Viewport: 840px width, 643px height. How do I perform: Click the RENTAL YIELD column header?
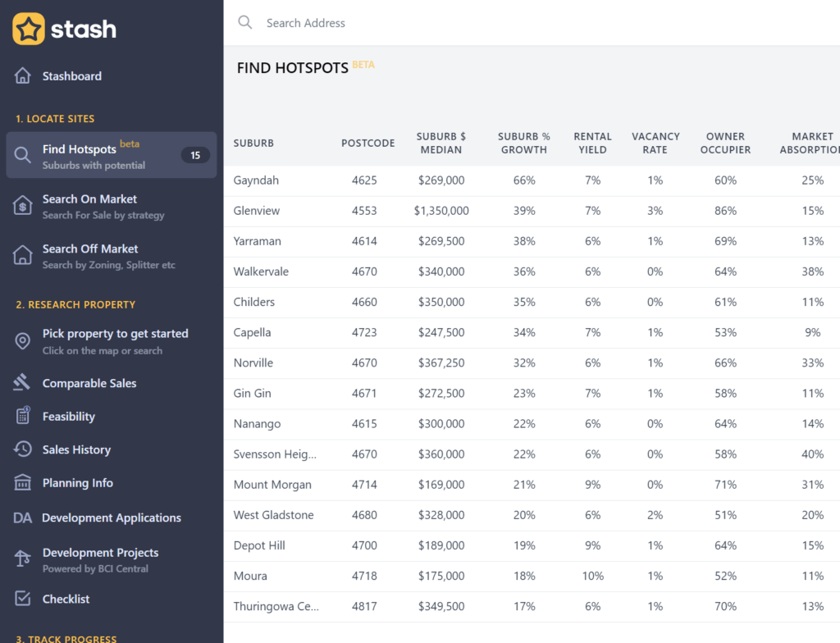tap(592, 144)
